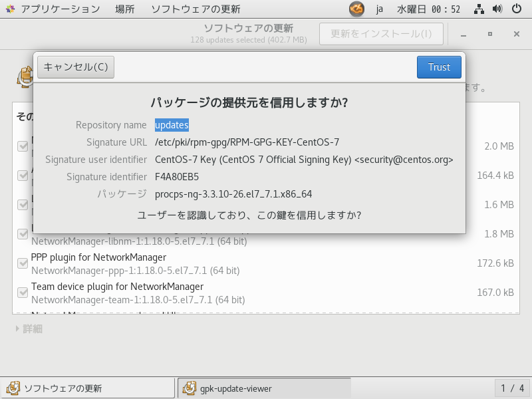Minimize the ソフトウェアの更新 window
Screen dimensions: 532x399
(464, 34)
